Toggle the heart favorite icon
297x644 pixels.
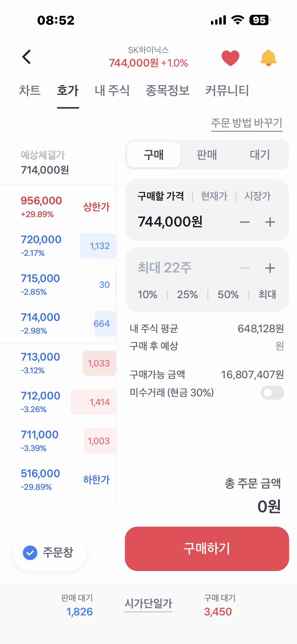point(230,58)
